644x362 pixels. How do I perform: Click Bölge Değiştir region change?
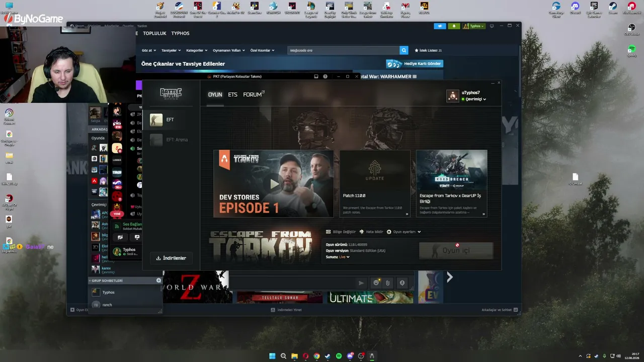click(x=341, y=232)
